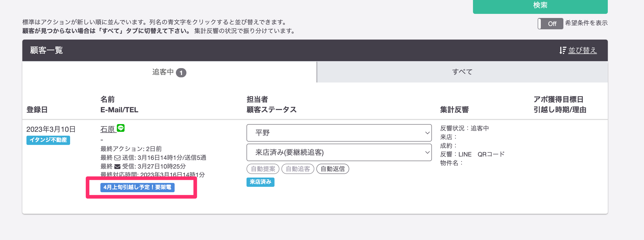This screenshot has height=240, width=644.
Task: Click the 顧客一覧 panel title
Action: click(x=46, y=50)
